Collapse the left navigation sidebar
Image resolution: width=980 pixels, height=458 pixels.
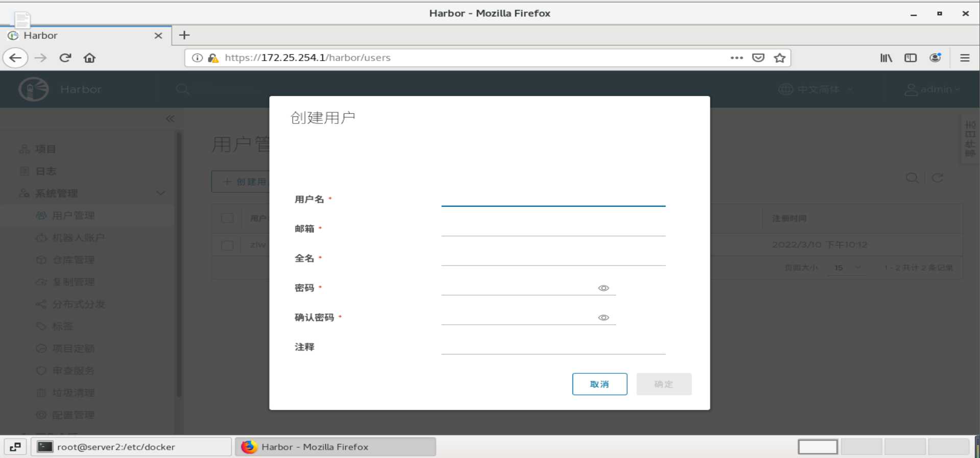[x=170, y=118]
